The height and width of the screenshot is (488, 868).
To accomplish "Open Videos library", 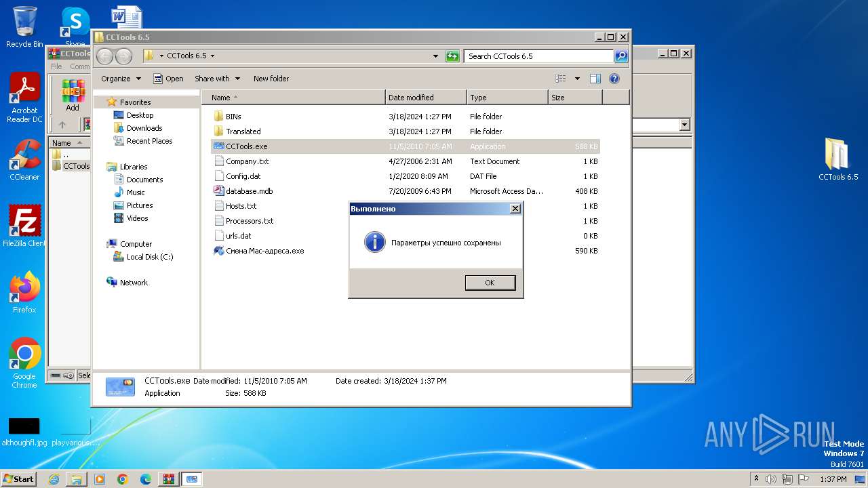I will (137, 218).
